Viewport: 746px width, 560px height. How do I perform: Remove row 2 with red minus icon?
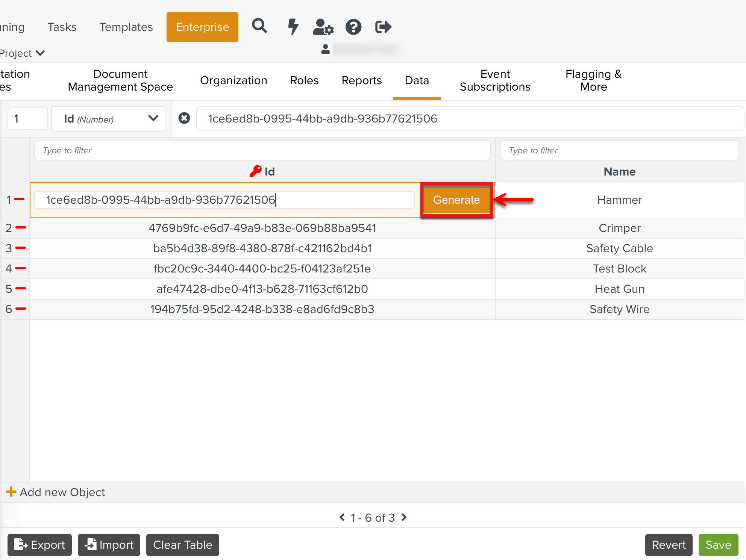tap(21, 228)
